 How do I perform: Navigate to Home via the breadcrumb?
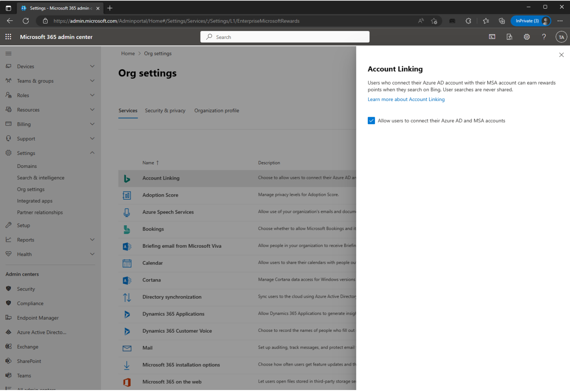(128, 53)
